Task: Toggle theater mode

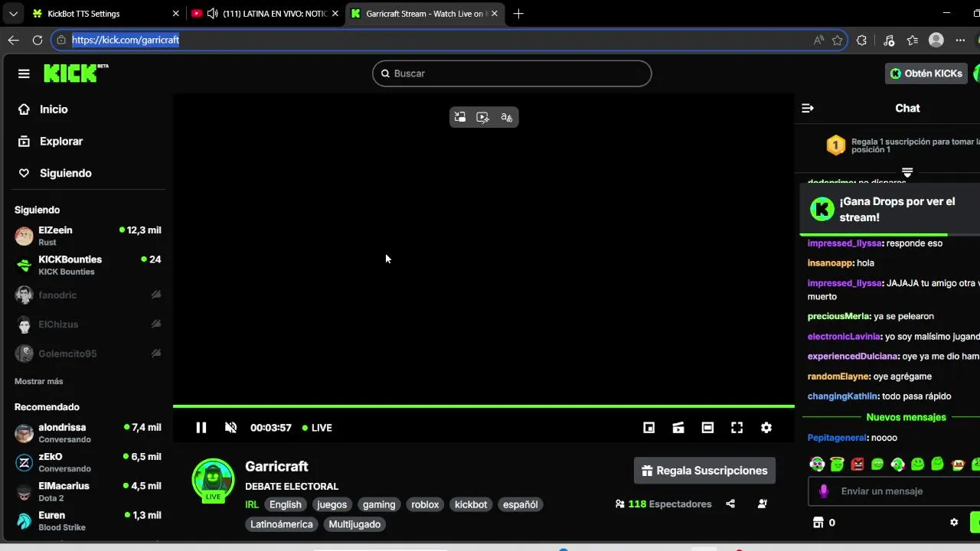Action: pos(707,428)
